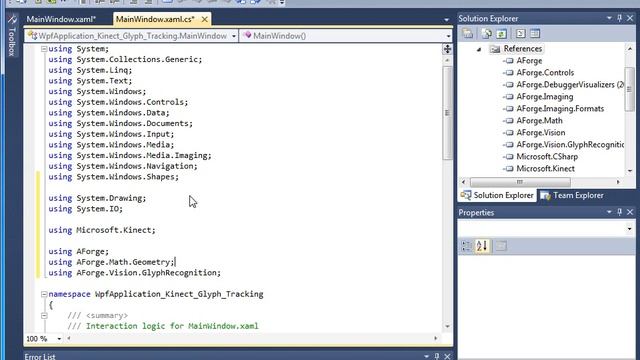The width and height of the screenshot is (640, 360).
Task: Click on the 'using System.Drawing;' line
Action: coord(97,198)
